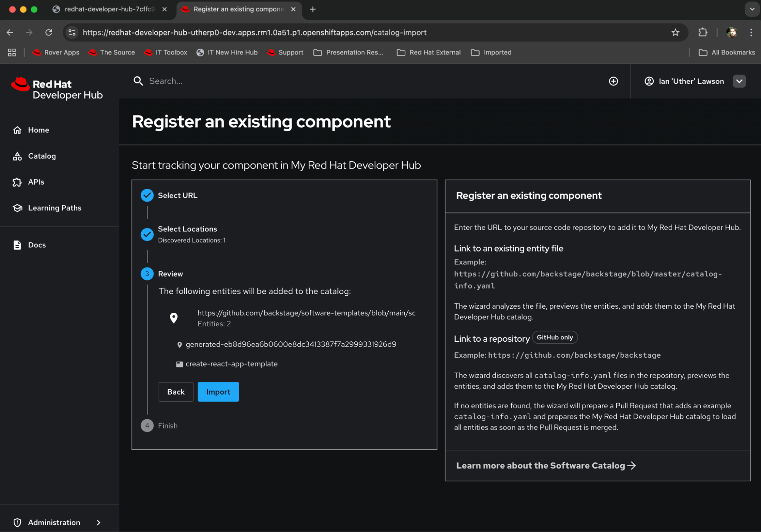Click the Docs document icon
Screen dimensions: 761x532
coord(17,245)
